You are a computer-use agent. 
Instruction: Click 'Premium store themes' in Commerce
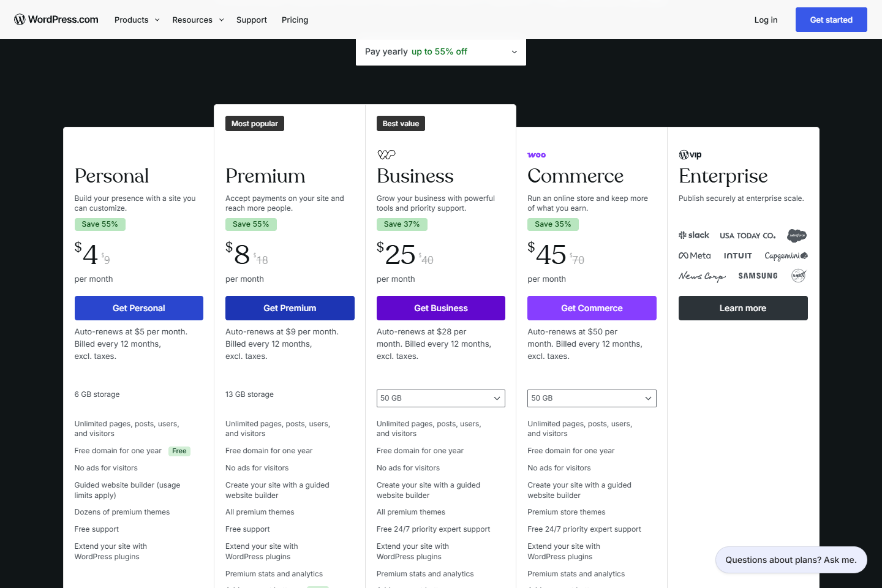coord(567,512)
